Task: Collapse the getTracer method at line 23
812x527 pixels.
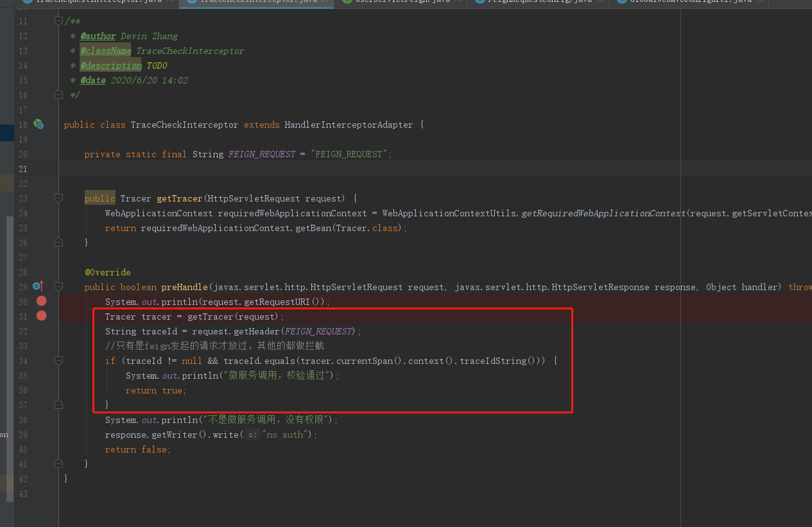Action: pos(58,198)
